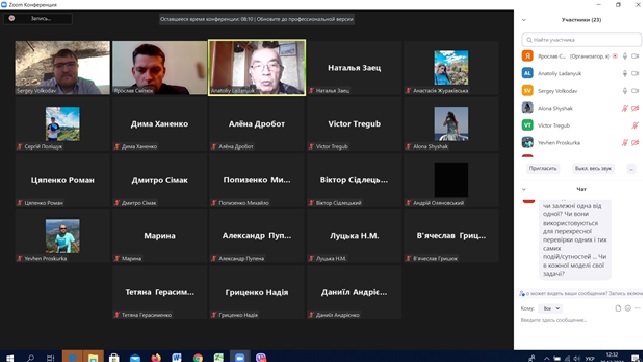The image size is (643, 362).
Task: Click Анастасія Жураківська profile picture tile
Action: tap(451, 68)
